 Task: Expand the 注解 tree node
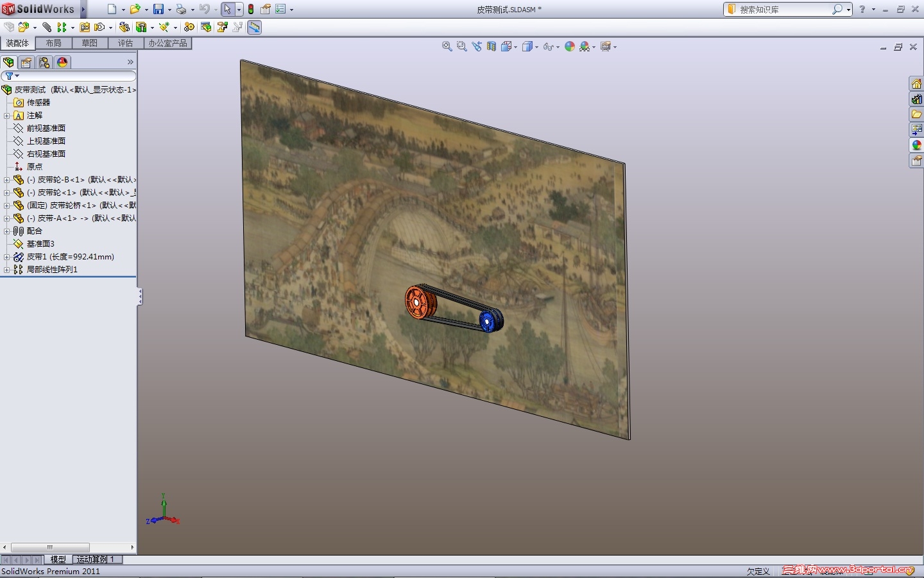pos(6,116)
